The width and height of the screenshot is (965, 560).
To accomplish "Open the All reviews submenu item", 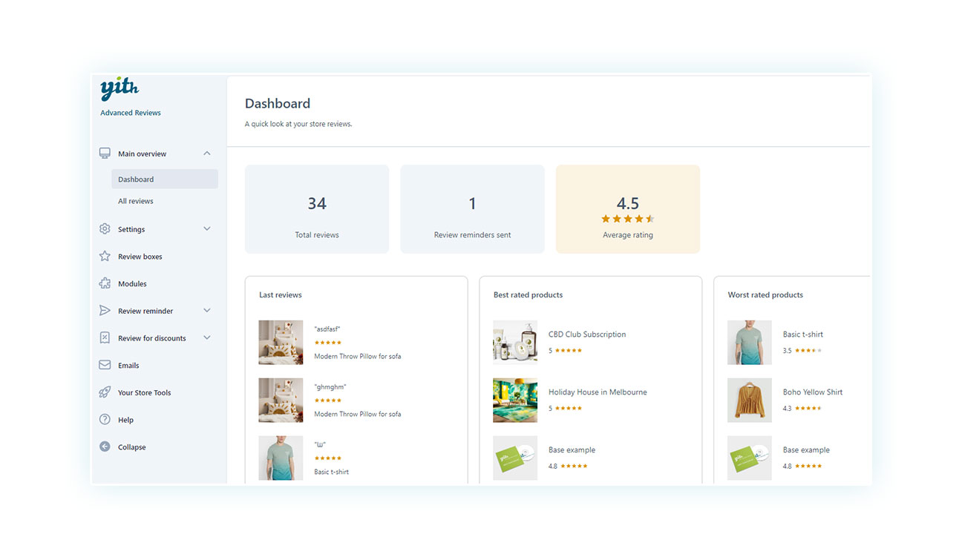I will (x=136, y=201).
